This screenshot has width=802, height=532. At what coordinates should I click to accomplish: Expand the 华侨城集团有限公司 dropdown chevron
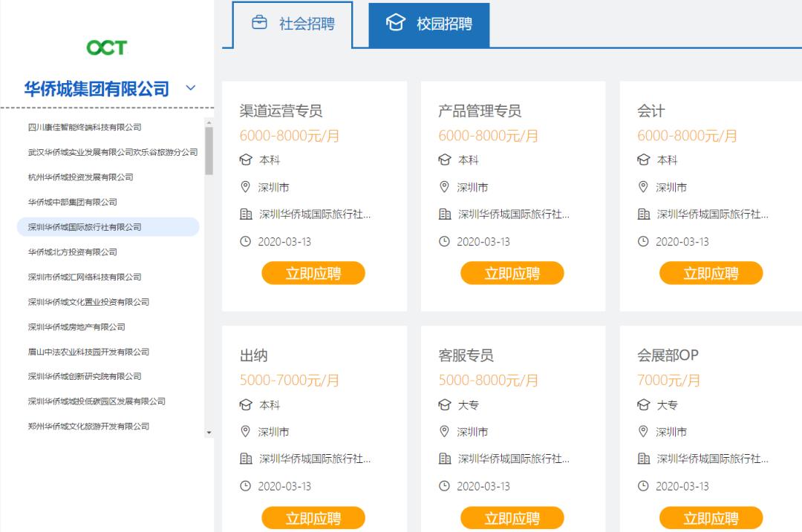pos(191,88)
